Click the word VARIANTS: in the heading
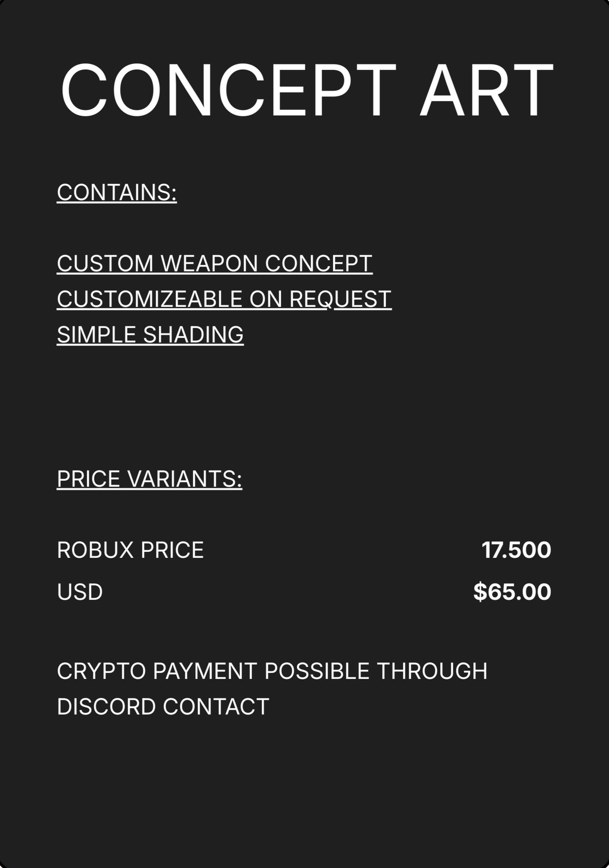This screenshot has height=868, width=609. coord(184,479)
